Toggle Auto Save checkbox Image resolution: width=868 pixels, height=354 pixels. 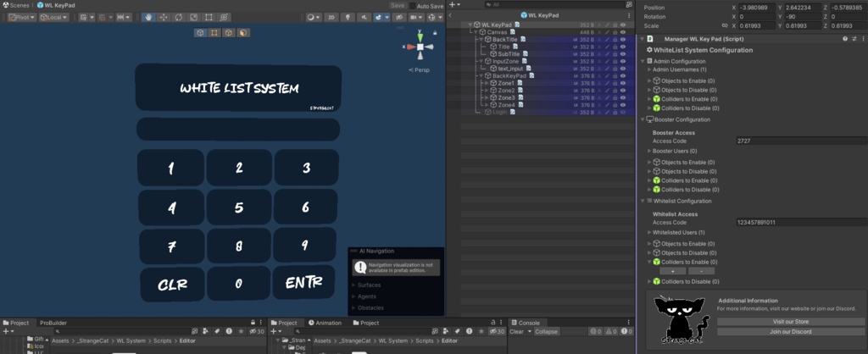(412, 6)
